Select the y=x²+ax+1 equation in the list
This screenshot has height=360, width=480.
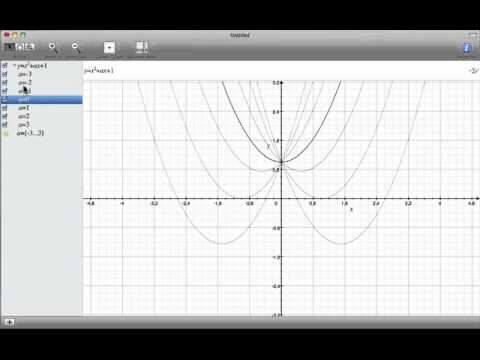[32, 66]
